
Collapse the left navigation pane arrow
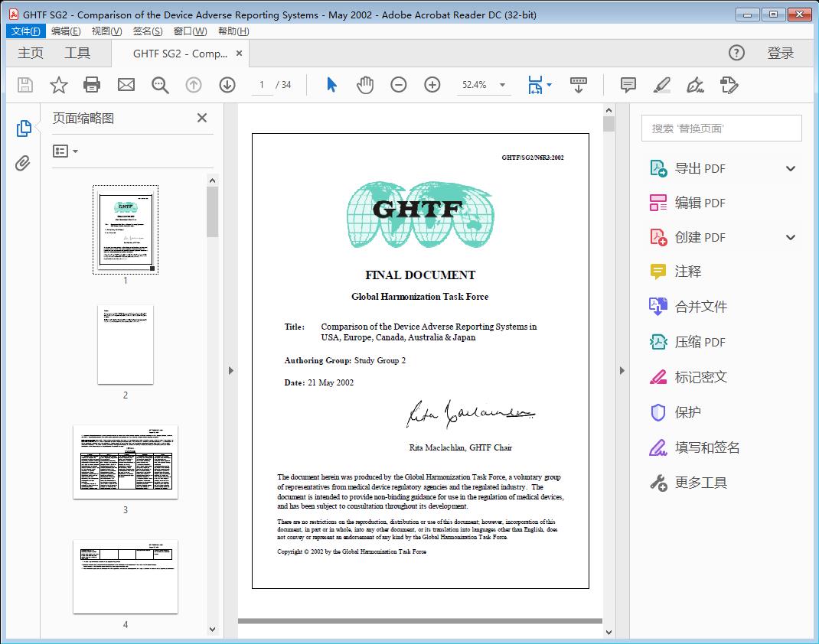pos(231,370)
